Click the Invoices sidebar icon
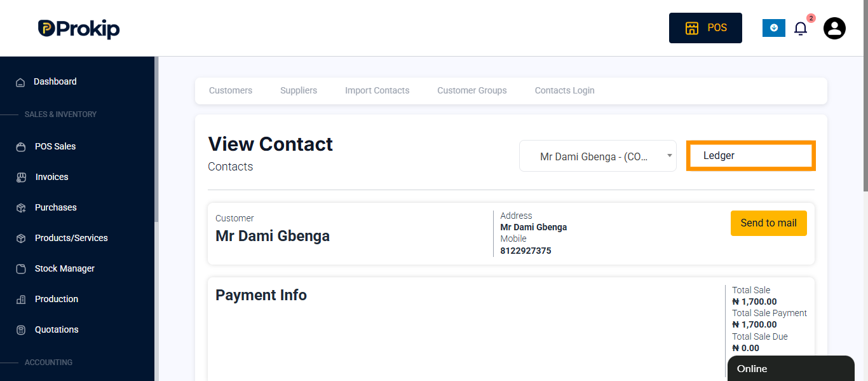The width and height of the screenshot is (868, 381). (x=21, y=177)
